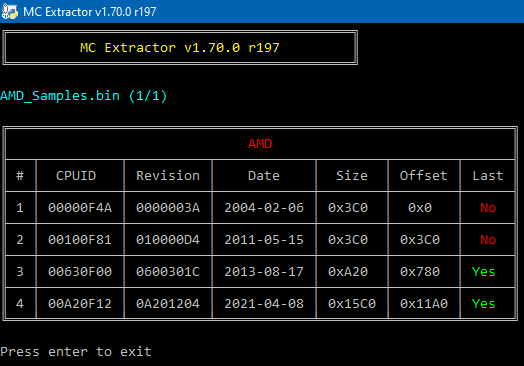Click offset value '0x0'

point(420,208)
